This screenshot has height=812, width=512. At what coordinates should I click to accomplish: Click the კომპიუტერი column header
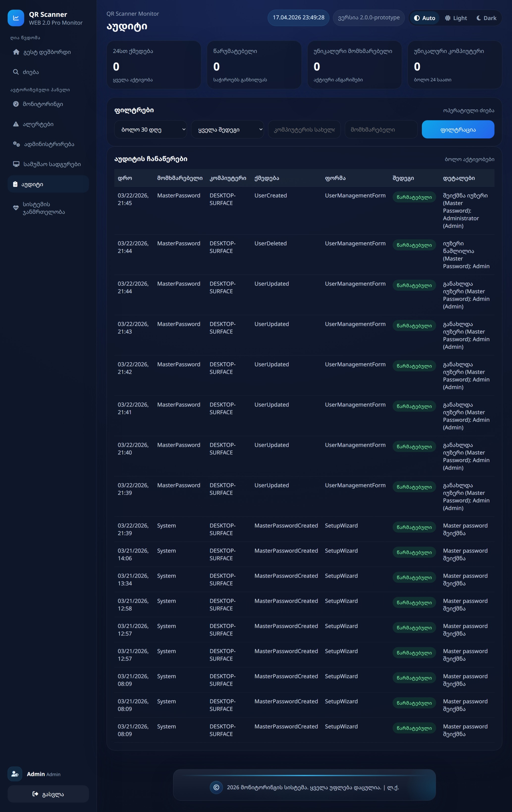[228, 178]
